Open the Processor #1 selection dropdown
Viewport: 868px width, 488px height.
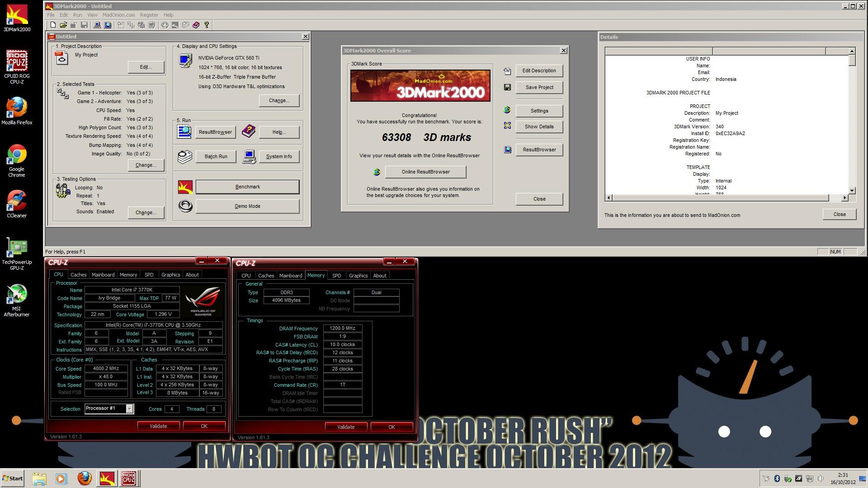[x=129, y=408]
